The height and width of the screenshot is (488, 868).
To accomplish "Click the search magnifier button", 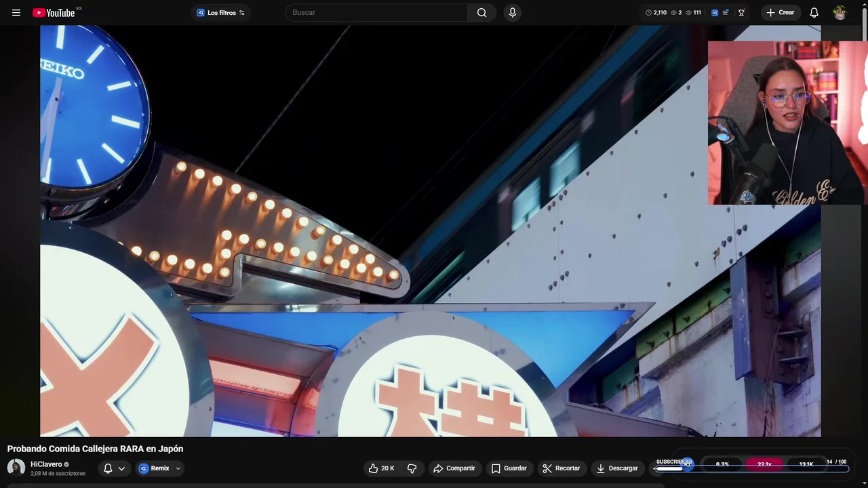I will click(481, 12).
